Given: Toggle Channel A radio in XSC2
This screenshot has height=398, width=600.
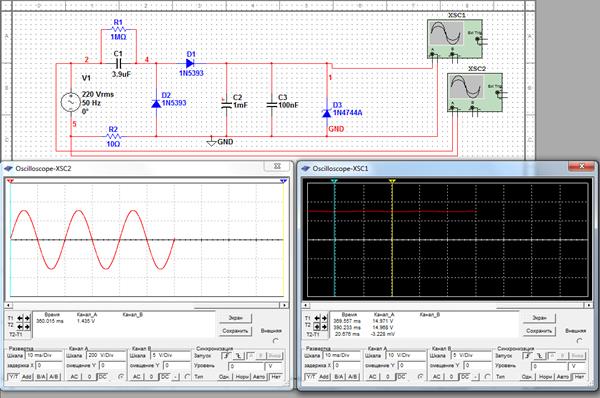Looking at the screenshot, I should (x=121, y=377).
